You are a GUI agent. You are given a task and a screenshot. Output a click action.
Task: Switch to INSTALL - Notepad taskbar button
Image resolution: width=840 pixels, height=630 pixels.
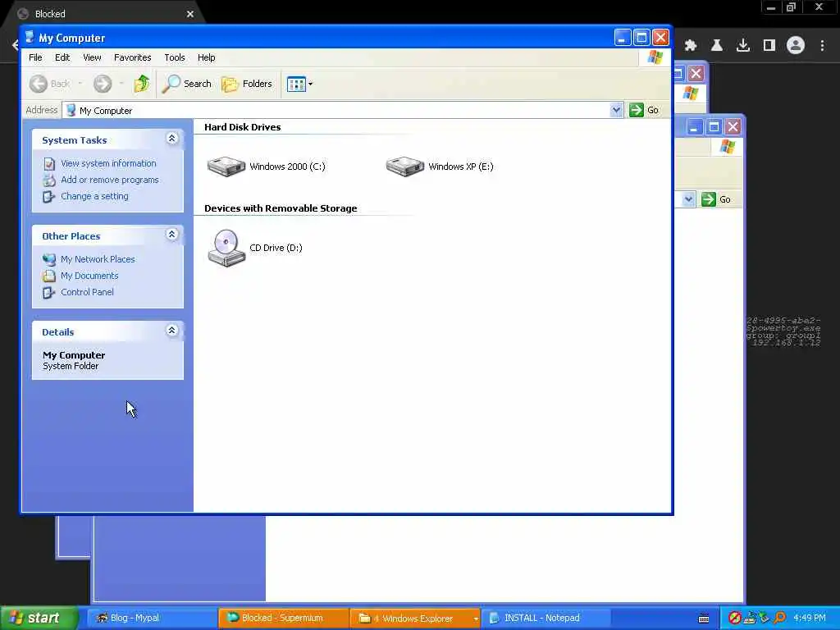tap(546, 618)
